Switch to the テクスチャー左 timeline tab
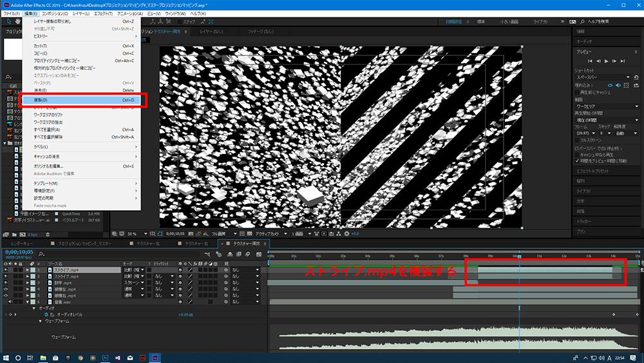The height and width of the screenshot is (363, 644). (146, 244)
